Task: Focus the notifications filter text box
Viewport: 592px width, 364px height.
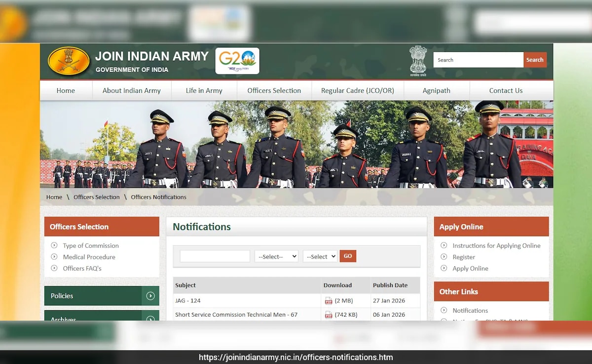Action: point(215,256)
